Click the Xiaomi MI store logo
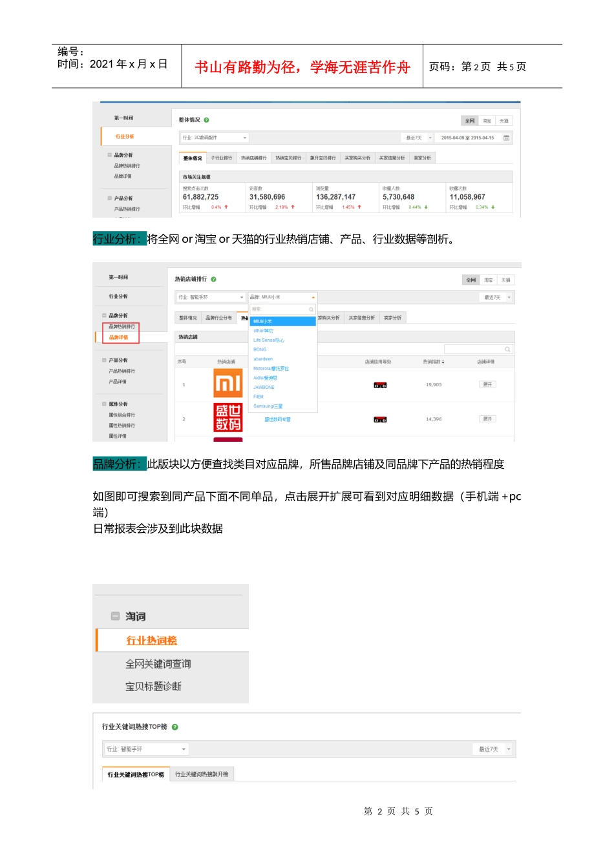The height and width of the screenshot is (868, 614). 228,384
